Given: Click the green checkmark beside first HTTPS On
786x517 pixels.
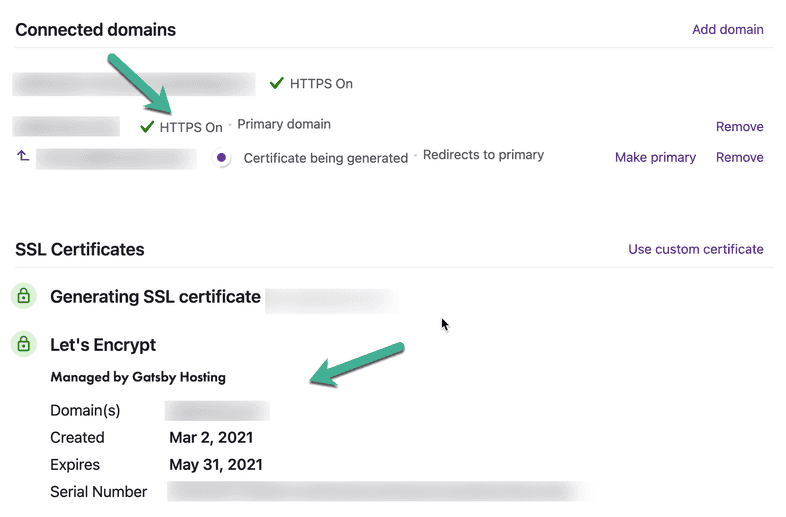Looking at the screenshot, I should point(277,84).
